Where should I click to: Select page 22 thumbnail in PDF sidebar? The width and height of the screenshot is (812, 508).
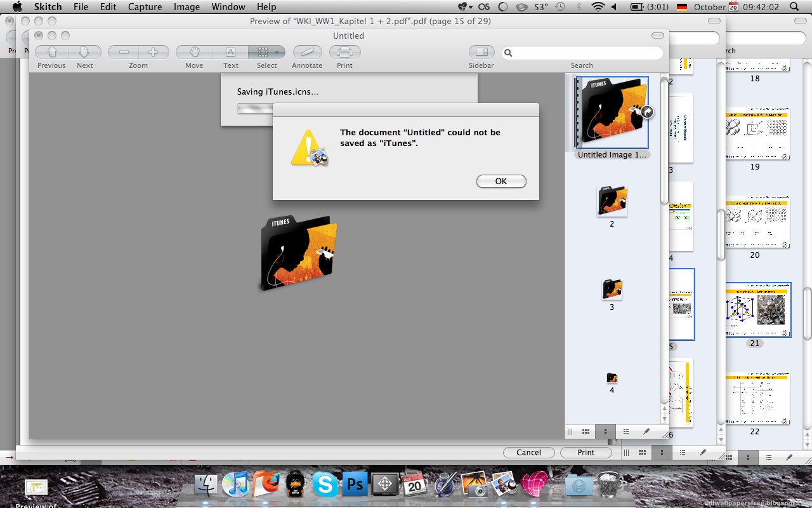(757, 399)
